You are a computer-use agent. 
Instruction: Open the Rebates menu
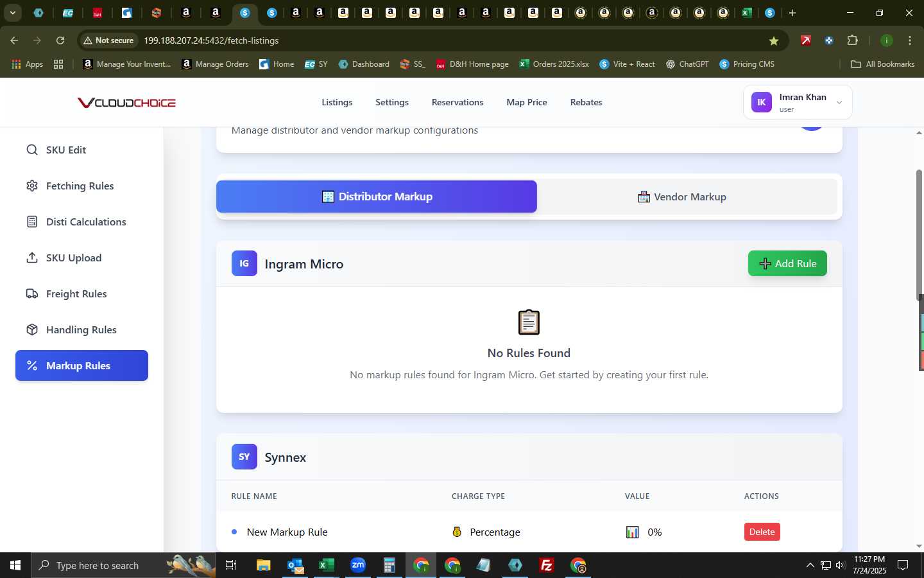click(586, 102)
